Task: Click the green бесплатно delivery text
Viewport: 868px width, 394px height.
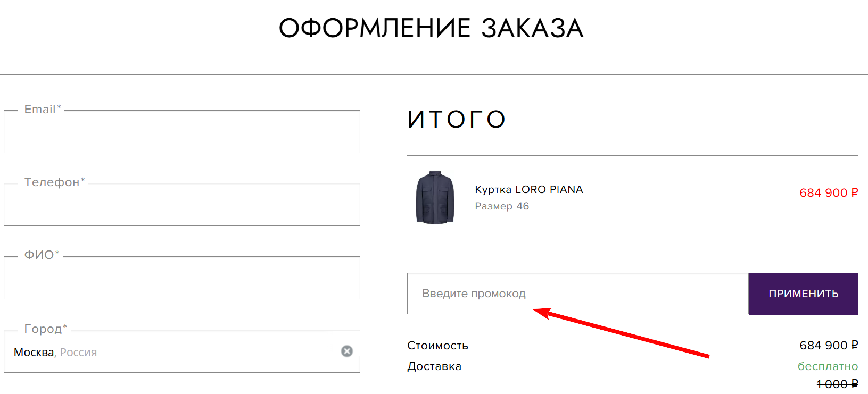Action: pos(828,366)
